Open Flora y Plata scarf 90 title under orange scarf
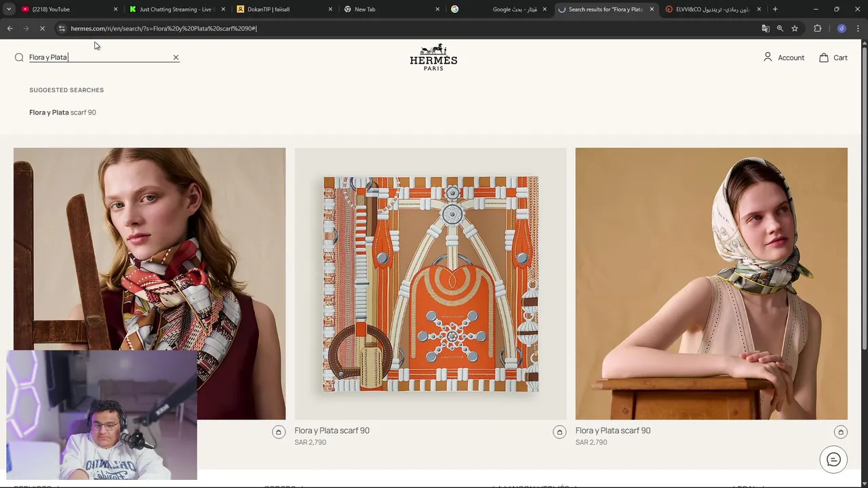 coord(332,430)
